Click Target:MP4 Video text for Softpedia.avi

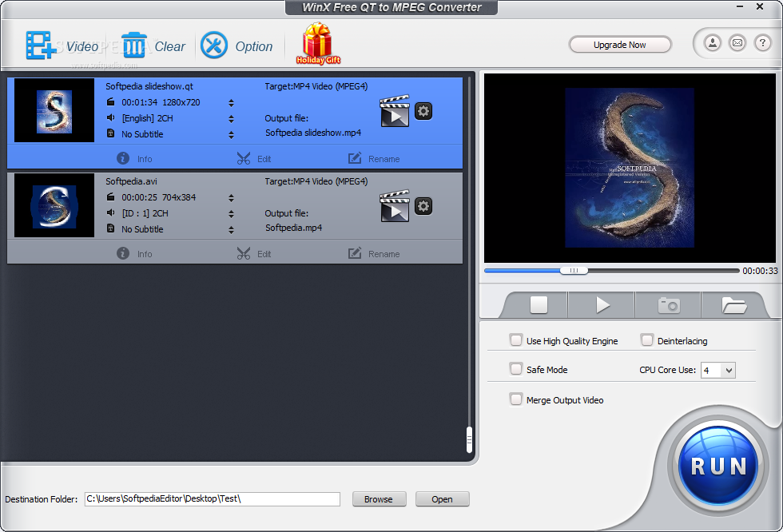tap(316, 181)
